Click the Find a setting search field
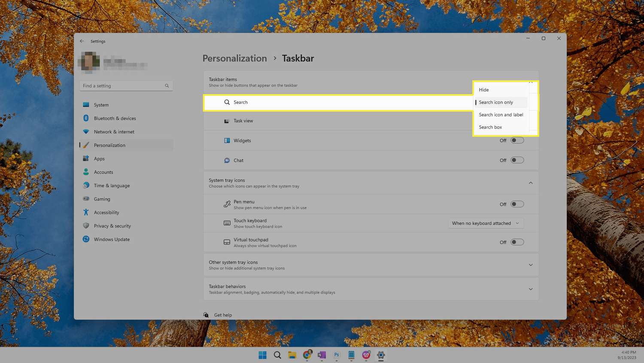The image size is (644, 363). [122, 86]
